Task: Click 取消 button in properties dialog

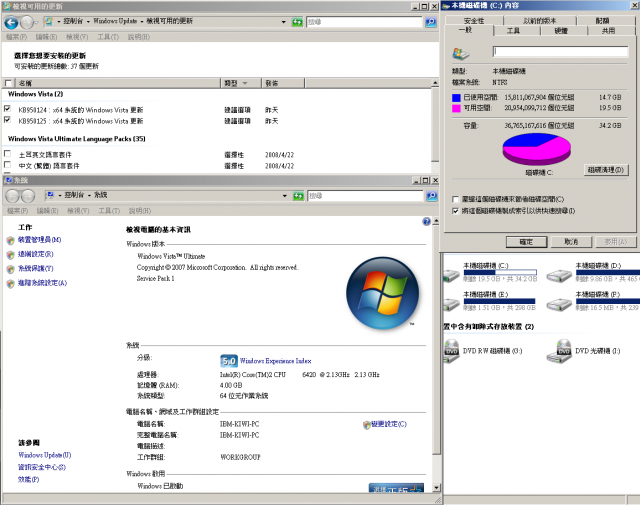Action: click(x=571, y=242)
